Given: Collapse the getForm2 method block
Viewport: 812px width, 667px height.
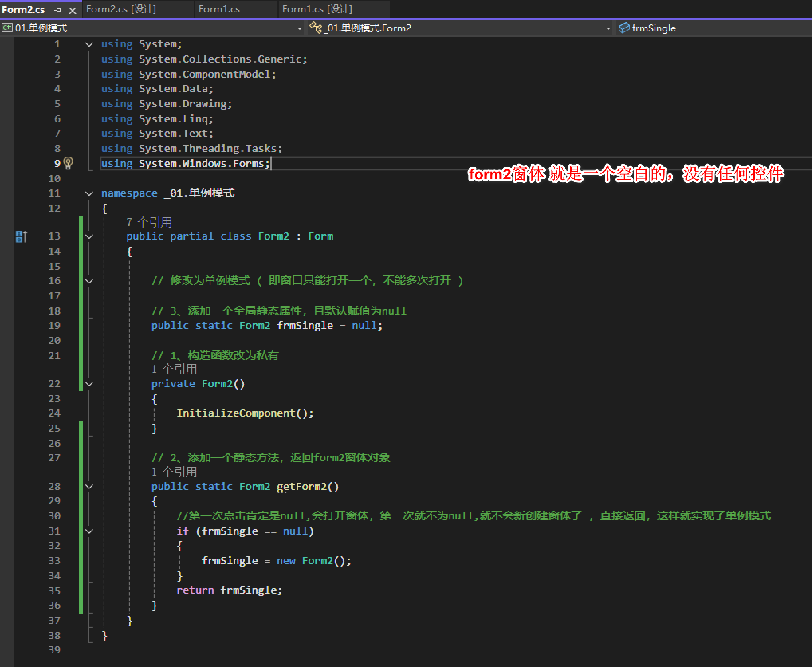Looking at the screenshot, I should point(89,487).
